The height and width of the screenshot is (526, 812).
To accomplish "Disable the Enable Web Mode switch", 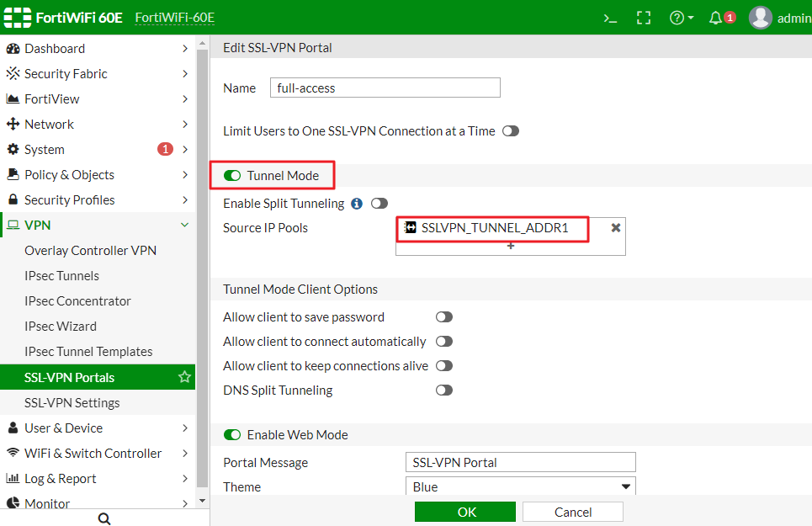I will point(232,435).
